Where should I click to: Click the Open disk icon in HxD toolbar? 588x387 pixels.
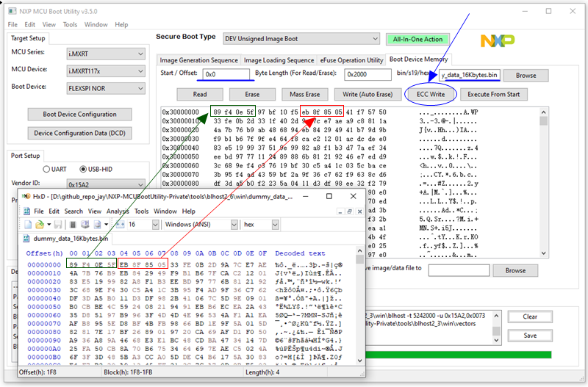click(85, 225)
